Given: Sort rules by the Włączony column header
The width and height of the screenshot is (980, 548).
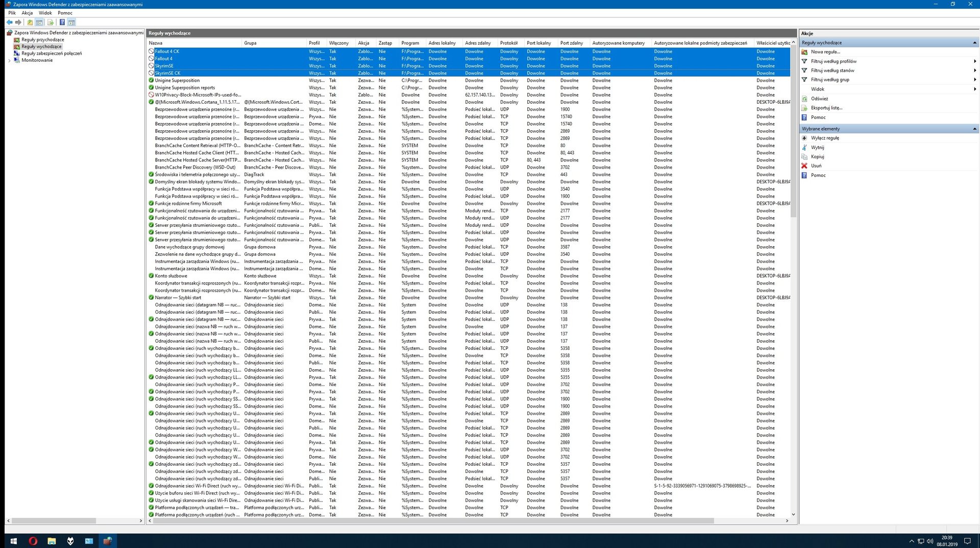Looking at the screenshot, I should tap(341, 43).
